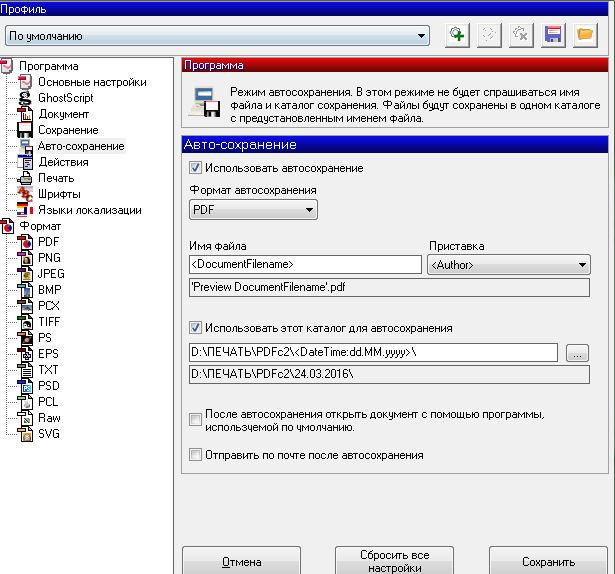Enable open document after autosave checkbox
Image resolution: width=615 pixels, height=574 pixels.
pos(196,420)
